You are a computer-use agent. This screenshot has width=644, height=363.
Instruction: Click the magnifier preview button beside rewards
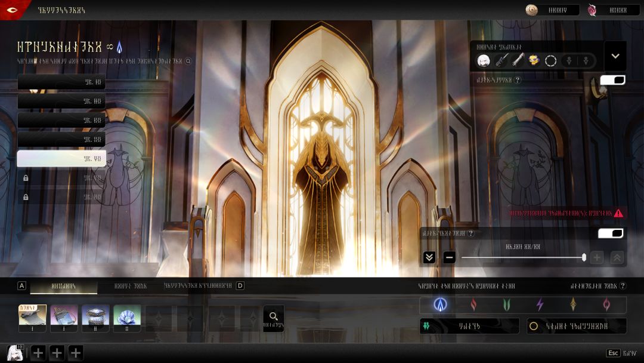click(x=274, y=318)
